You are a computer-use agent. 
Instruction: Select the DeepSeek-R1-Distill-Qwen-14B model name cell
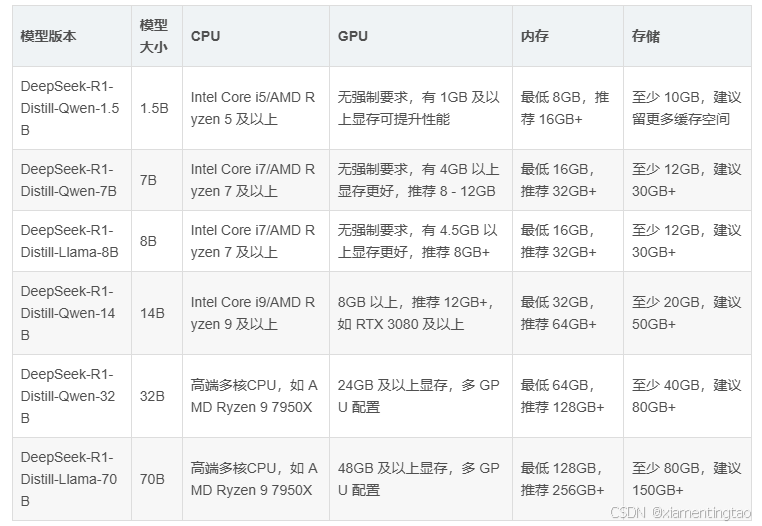[x=72, y=313]
